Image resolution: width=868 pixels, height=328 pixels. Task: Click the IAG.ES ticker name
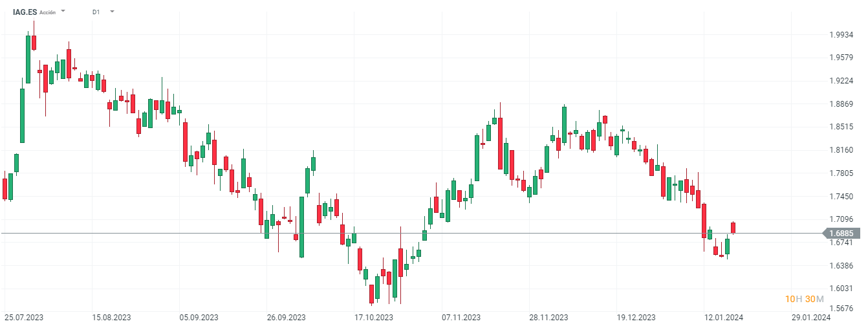click(25, 12)
